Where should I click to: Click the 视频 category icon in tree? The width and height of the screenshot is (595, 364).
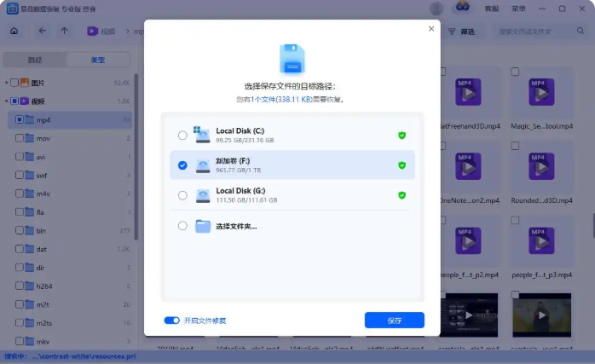25,101
